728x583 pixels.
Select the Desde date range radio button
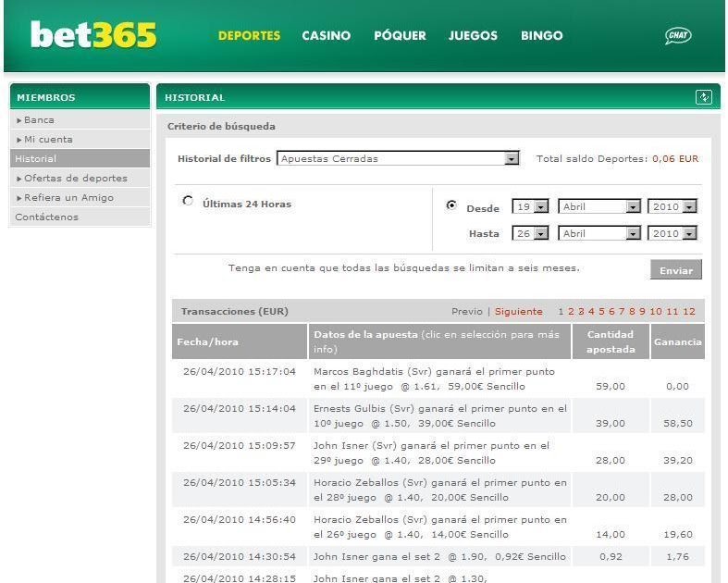pyautogui.click(x=450, y=205)
